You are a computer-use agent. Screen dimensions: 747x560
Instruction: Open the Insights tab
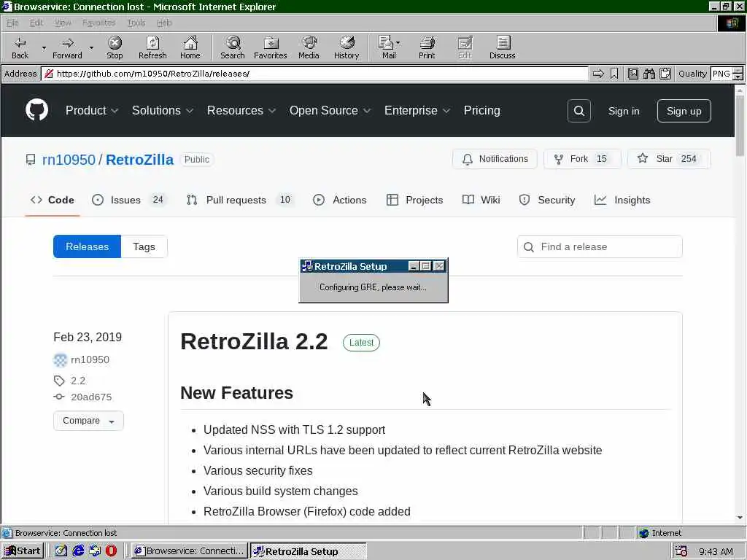pos(622,200)
